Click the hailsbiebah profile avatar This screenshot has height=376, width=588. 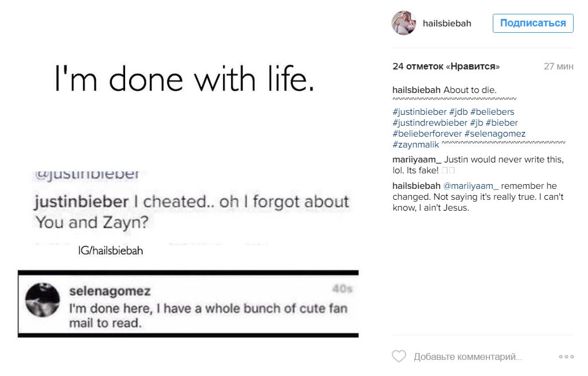tap(403, 23)
